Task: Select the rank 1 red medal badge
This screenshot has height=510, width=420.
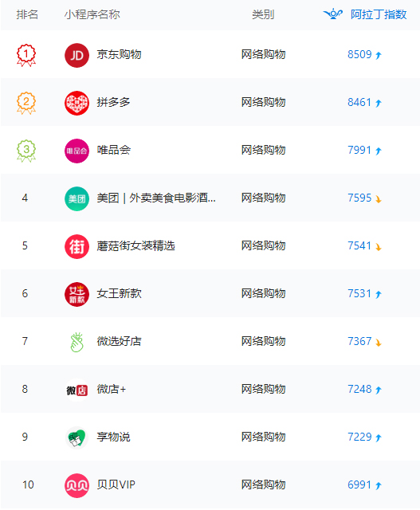Action: 26,55
